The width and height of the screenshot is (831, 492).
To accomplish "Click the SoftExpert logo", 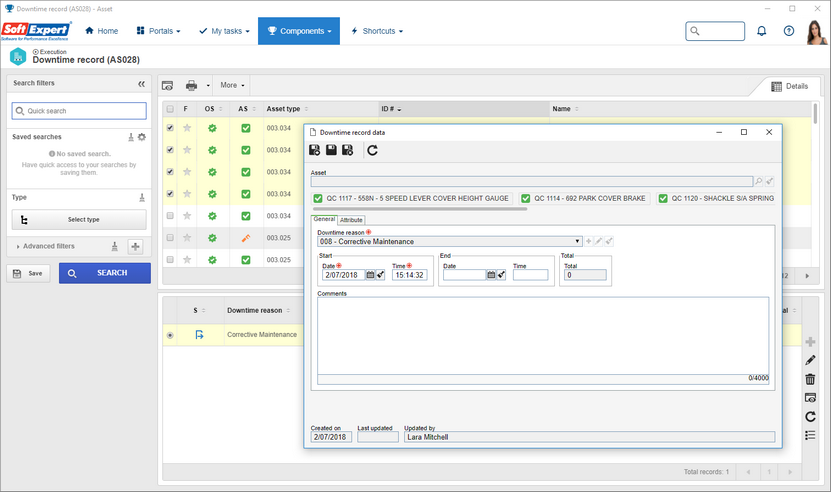I will pyautogui.click(x=36, y=31).
